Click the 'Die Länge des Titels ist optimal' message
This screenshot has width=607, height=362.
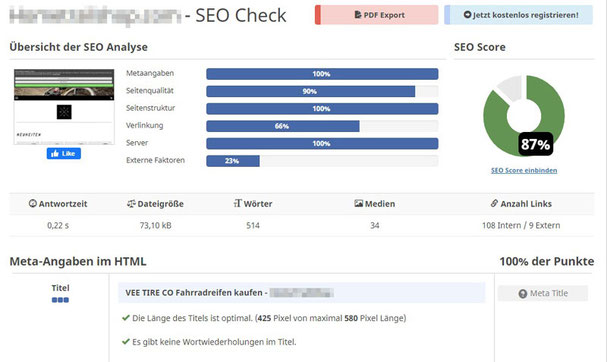(x=269, y=318)
